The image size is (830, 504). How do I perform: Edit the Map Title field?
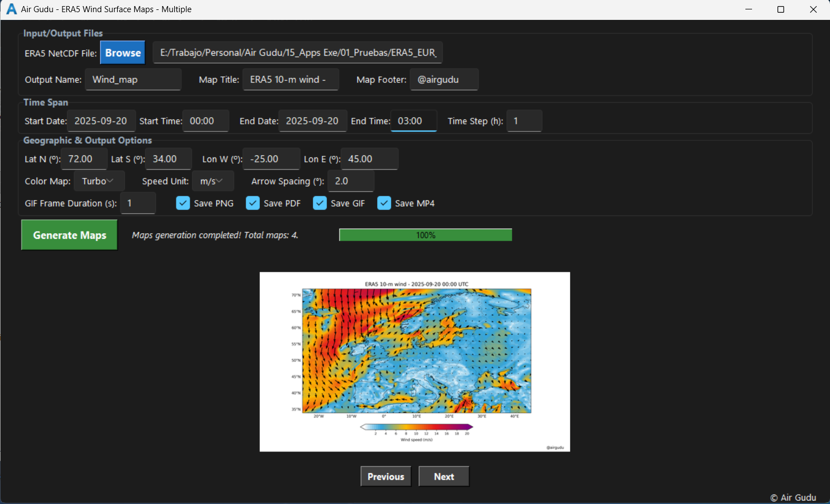291,80
